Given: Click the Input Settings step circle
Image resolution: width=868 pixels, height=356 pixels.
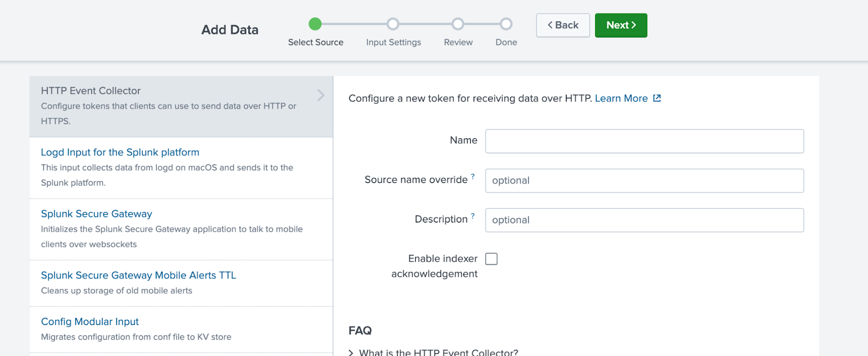Looking at the screenshot, I should coord(393,24).
